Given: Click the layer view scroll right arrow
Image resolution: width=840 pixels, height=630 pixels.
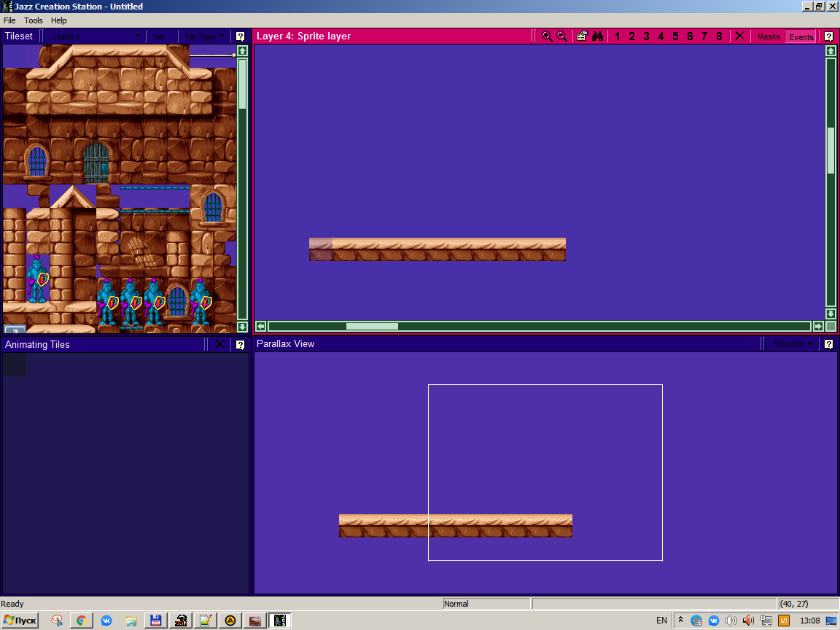Looking at the screenshot, I should (818, 326).
